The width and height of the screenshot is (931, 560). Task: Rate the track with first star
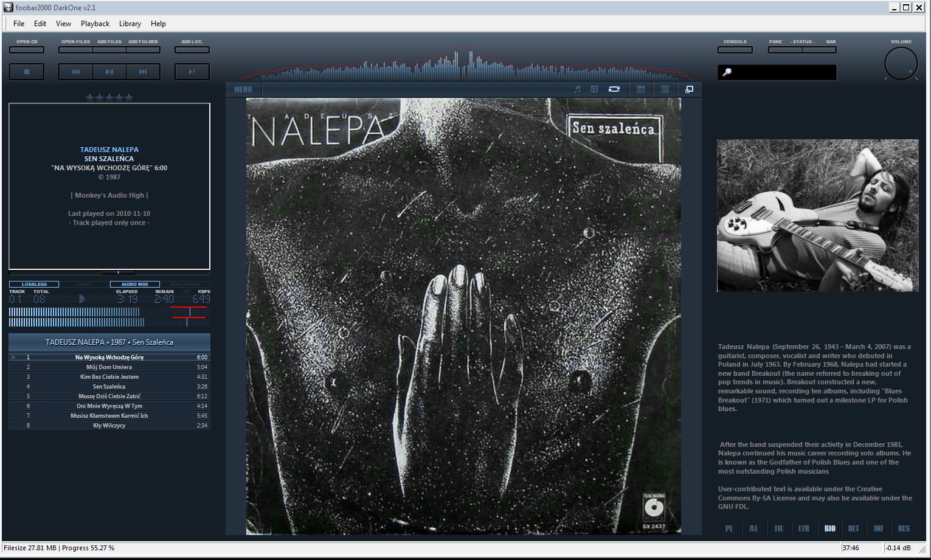pyautogui.click(x=90, y=97)
